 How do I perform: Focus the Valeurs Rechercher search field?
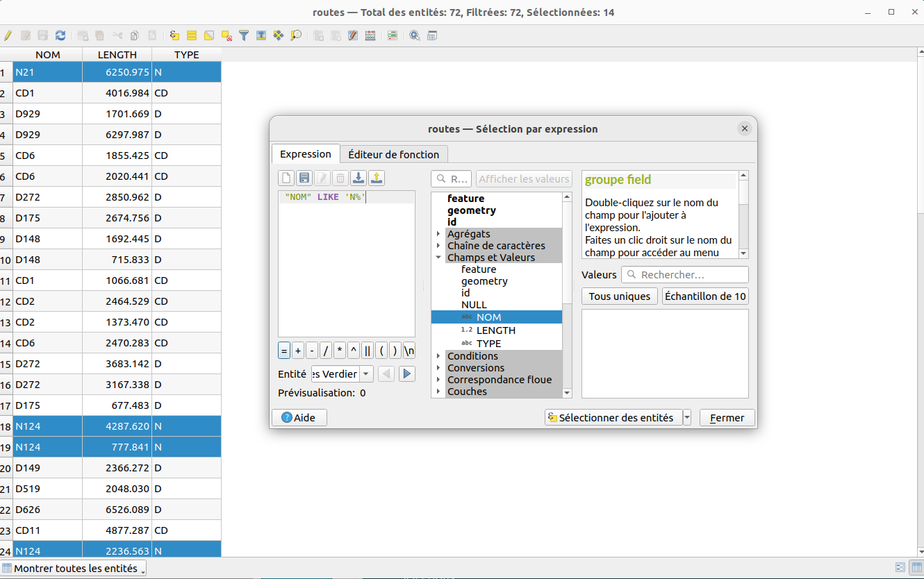click(x=685, y=275)
